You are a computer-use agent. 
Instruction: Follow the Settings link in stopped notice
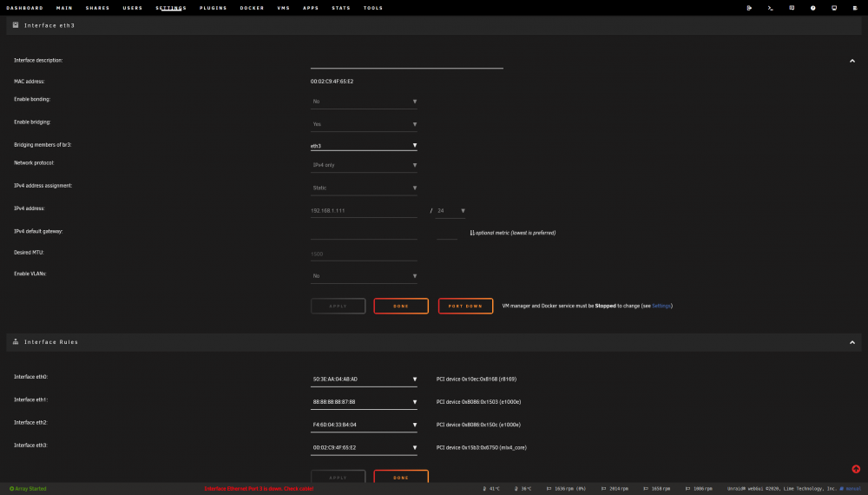[x=661, y=306]
